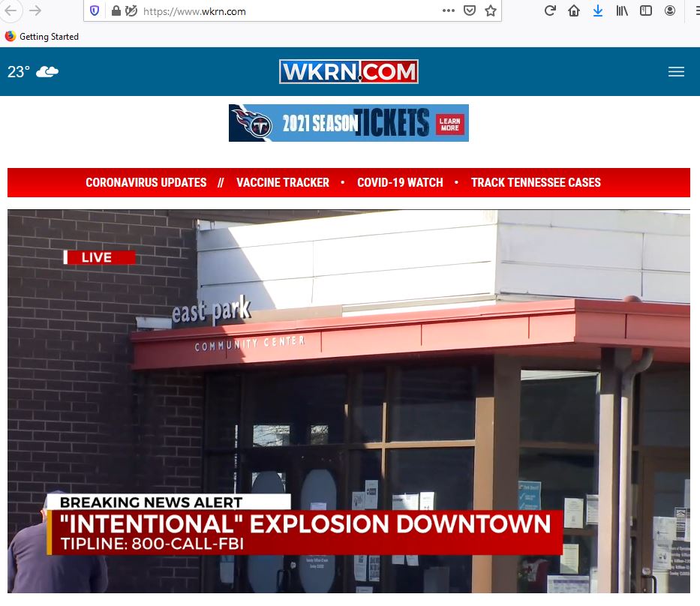Viewport: 700px width, 606px height.
Task: Open the Library bookmarks icon
Action: [622, 11]
